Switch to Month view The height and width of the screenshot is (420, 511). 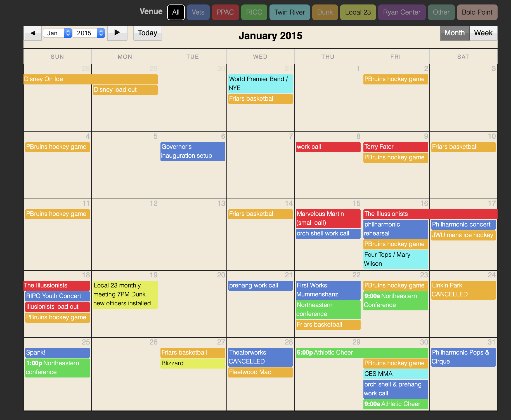455,33
